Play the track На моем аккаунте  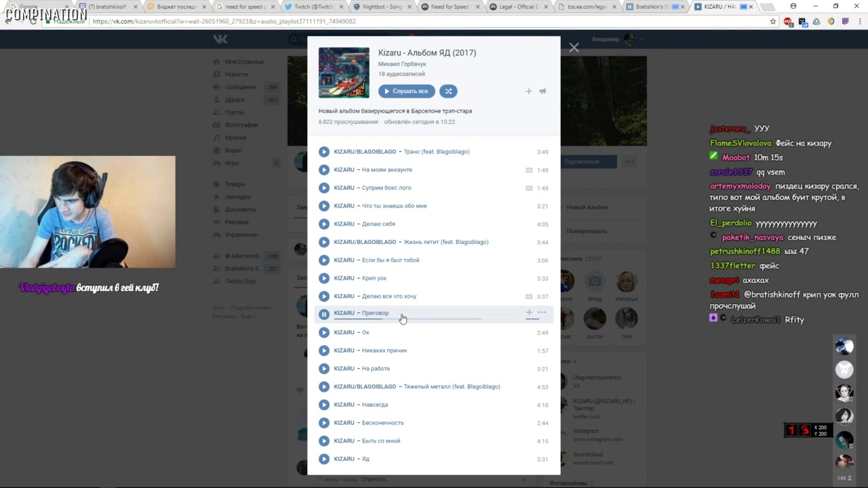324,170
